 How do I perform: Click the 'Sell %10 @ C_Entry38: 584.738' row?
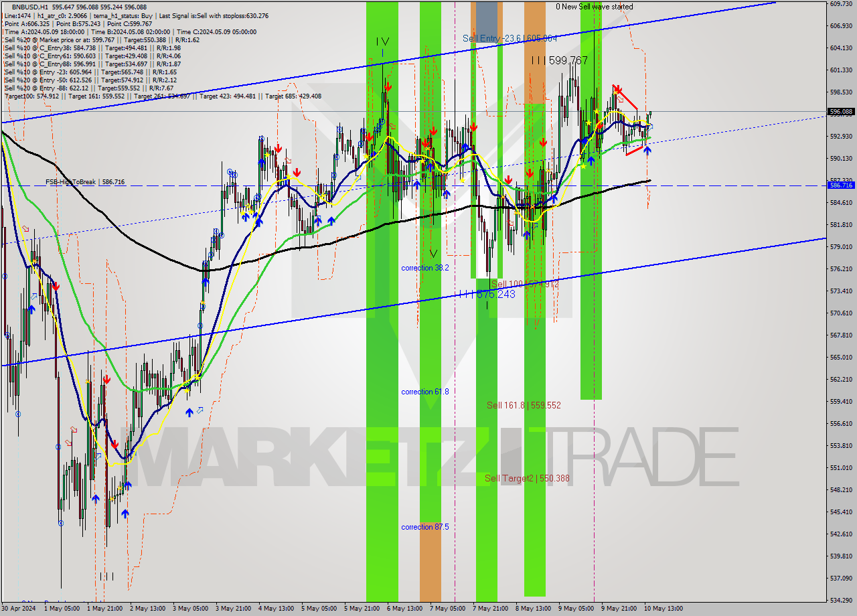coord(92,48)
